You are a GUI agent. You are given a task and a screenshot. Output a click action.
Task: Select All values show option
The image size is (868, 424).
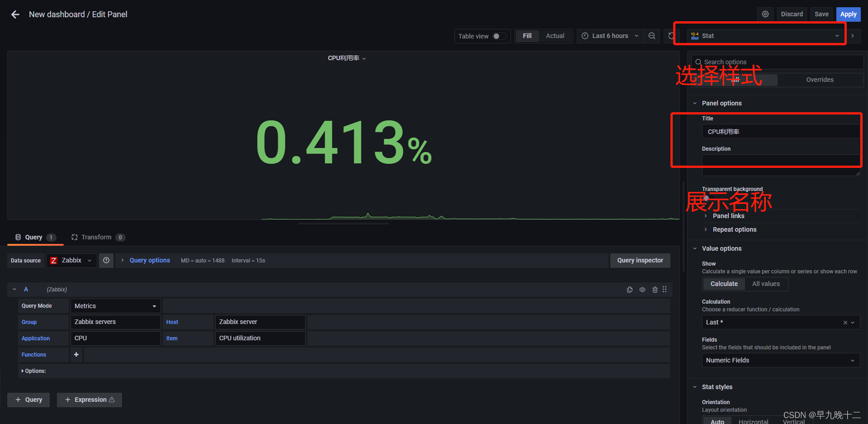[766, 284]
